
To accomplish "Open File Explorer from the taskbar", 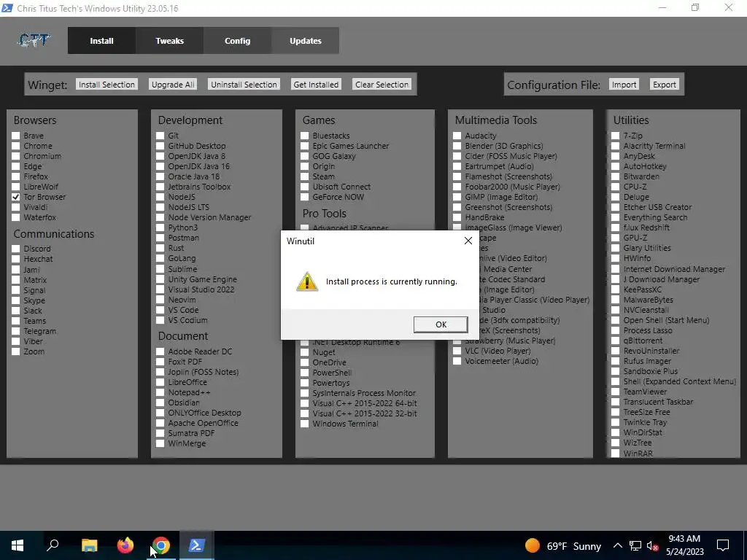I will (89, 545).
